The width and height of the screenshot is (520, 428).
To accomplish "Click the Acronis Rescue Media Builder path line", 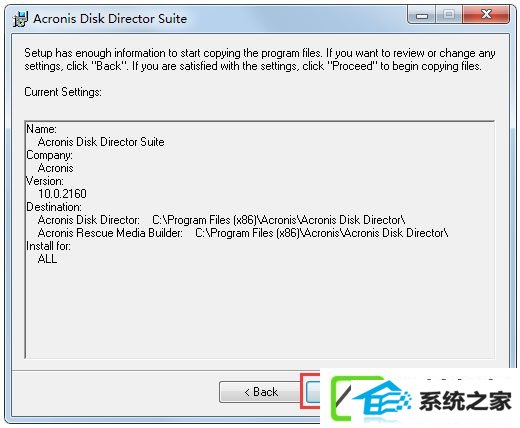I will pos(243,233).
